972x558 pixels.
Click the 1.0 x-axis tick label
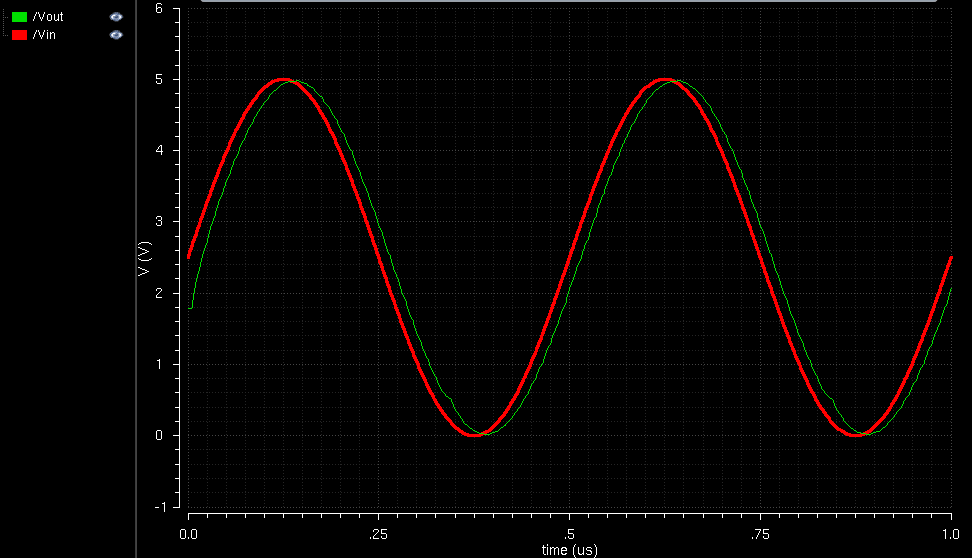click(950, 534)
